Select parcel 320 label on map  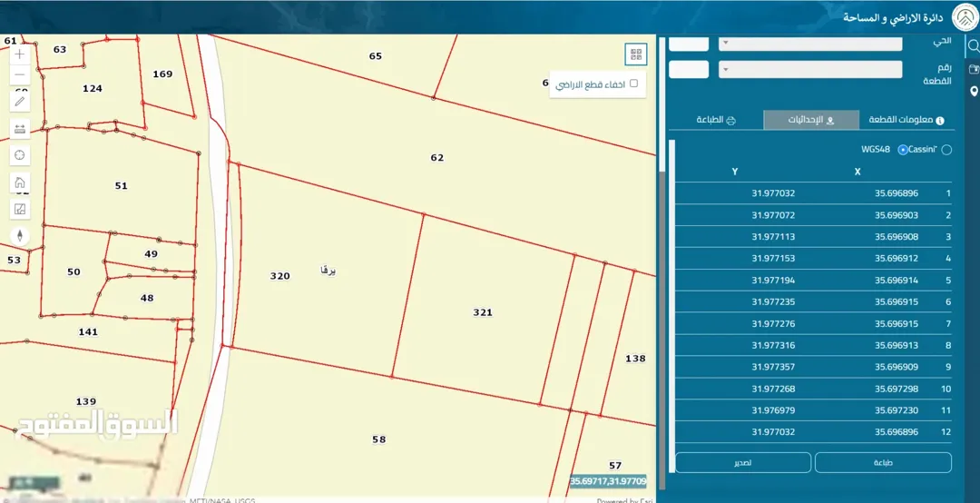pos(280,276)
